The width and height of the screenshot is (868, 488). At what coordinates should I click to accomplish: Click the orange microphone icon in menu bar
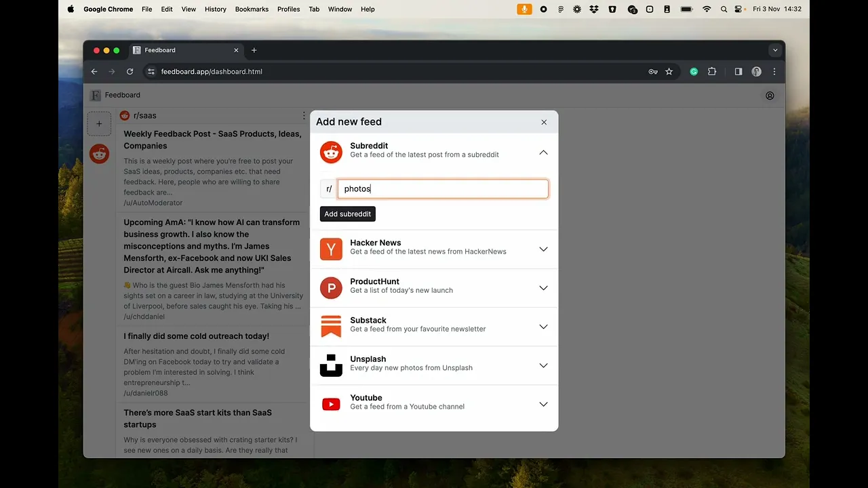(x=524, y=9)
